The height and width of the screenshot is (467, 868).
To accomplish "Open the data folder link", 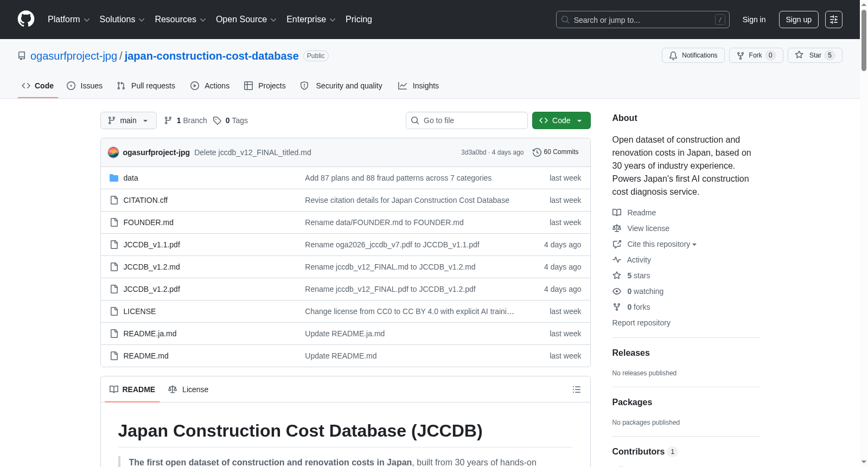I will 131,178.
